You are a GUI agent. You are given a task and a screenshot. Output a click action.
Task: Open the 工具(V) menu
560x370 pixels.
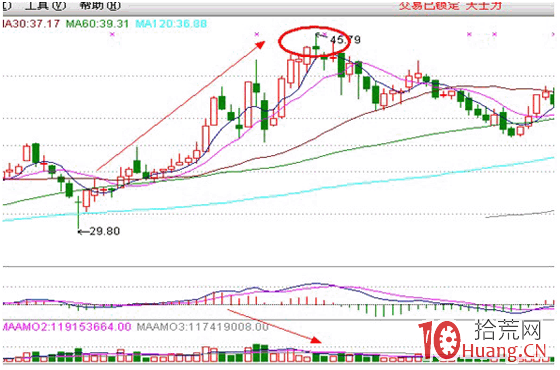point(45,5)
